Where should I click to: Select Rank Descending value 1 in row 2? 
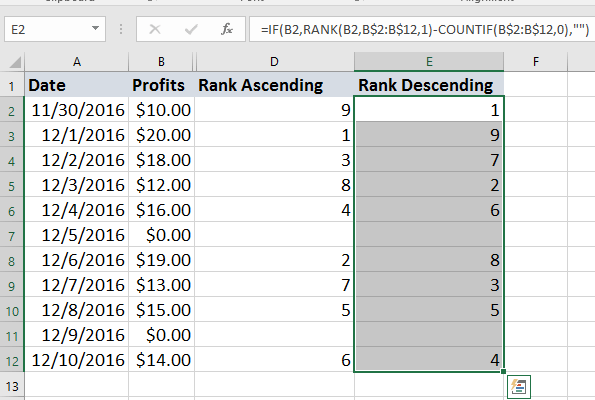pos(429,110)
